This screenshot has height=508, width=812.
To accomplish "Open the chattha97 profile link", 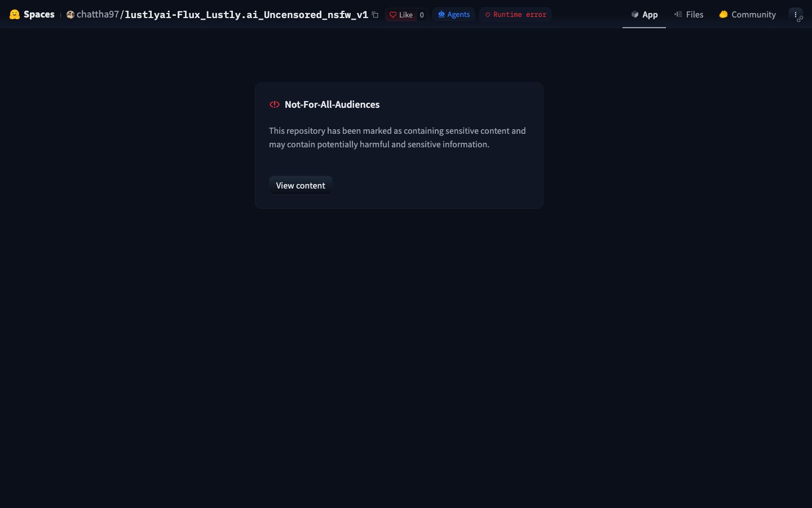I will [98, 15].
